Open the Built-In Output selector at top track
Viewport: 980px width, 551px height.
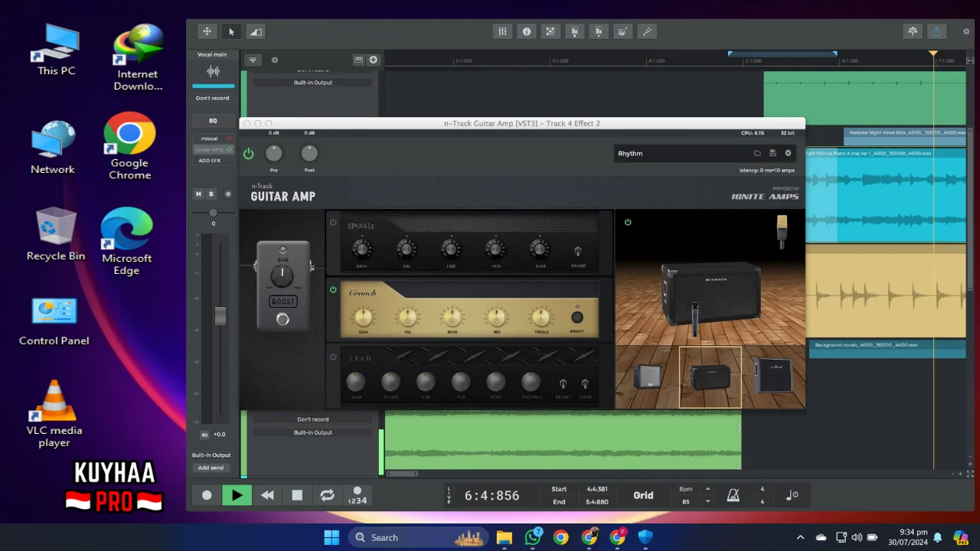click(x=313, y=83)
